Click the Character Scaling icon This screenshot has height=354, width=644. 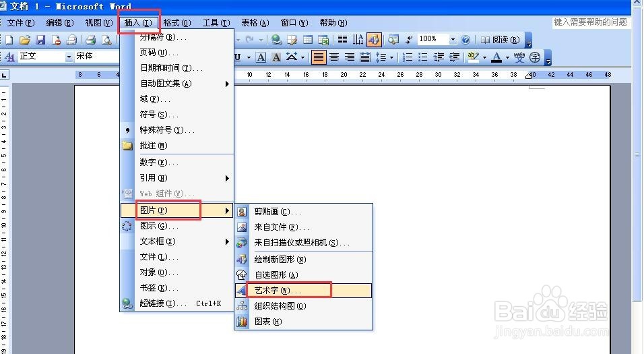292,57
